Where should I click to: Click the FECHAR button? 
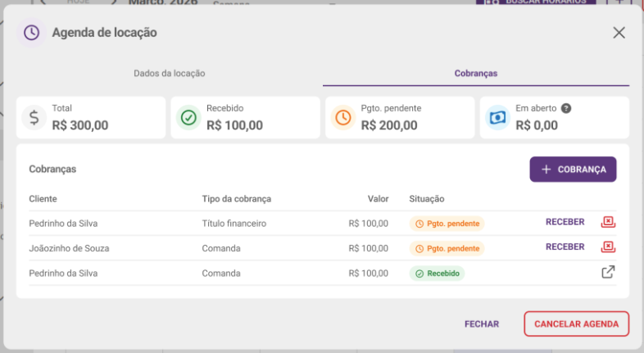(482, 324)
